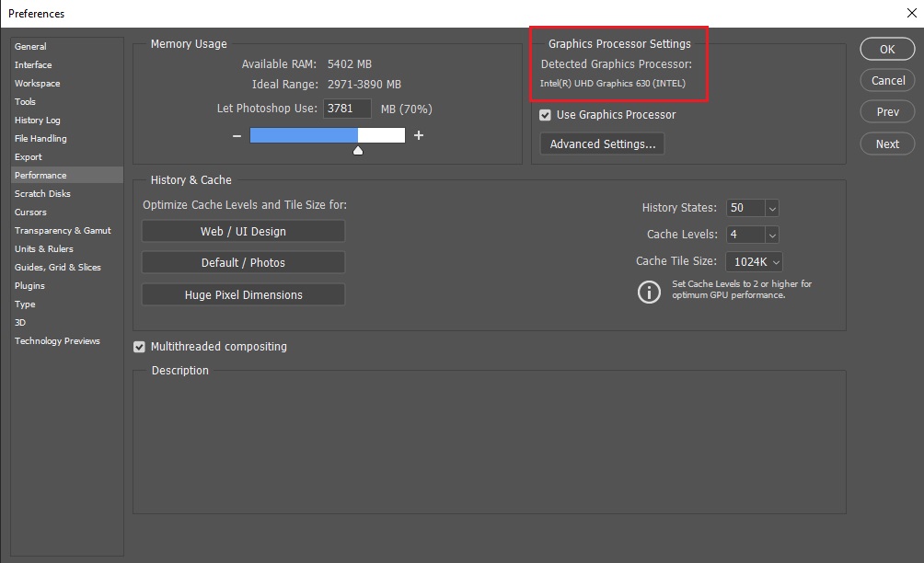Screen dimensions: 924x563
Task: Click the info icon next to Cache Levels note
Action: click(649, 292)
